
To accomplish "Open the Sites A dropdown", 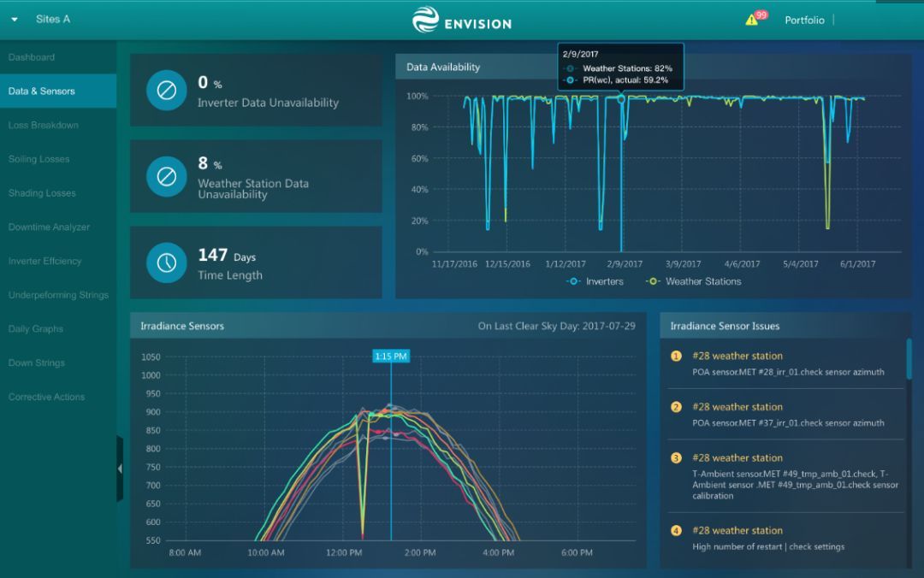I will [x=15, y=19].
